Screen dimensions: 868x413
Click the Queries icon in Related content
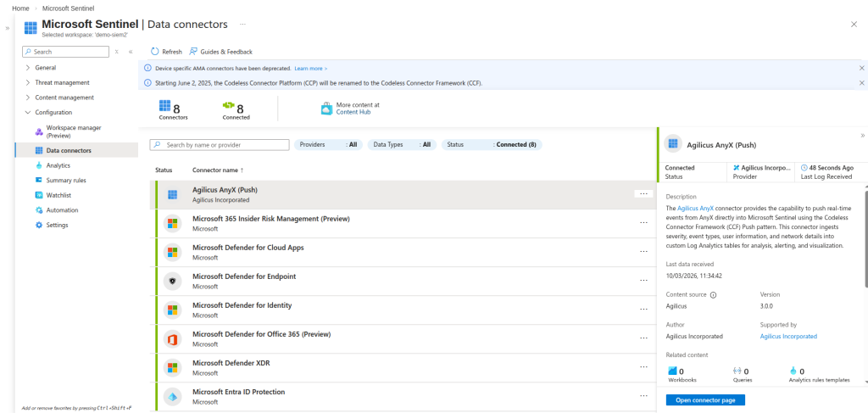(737, 371)
